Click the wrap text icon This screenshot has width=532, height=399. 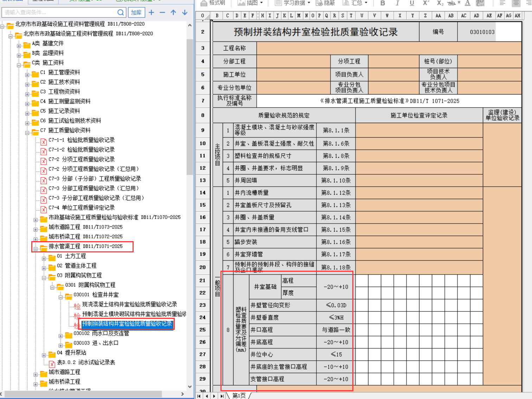pyautogui.click(x=480, y=3)
